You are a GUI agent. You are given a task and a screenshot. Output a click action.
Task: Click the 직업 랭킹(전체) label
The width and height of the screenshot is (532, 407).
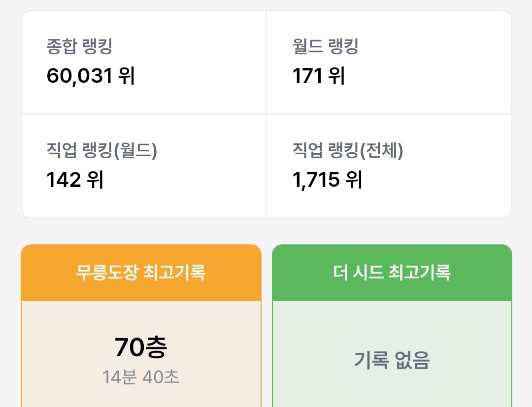348,151
